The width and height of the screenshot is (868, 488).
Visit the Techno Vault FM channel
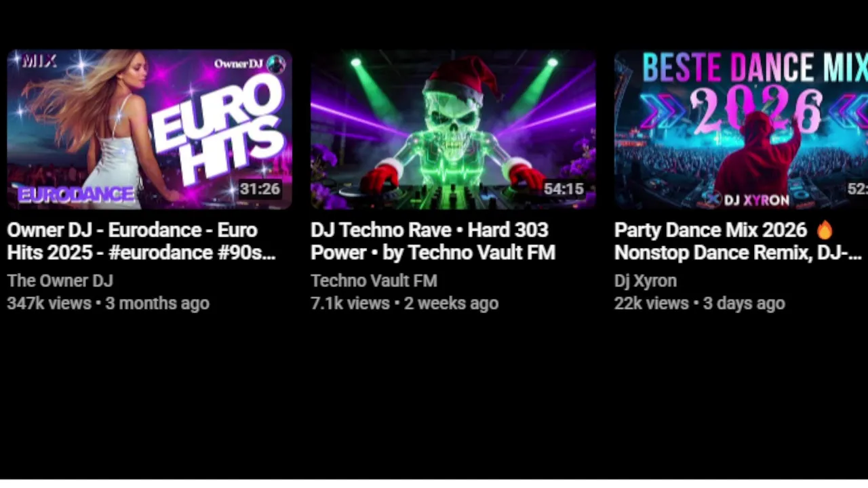pyautogui.click(x=374, y=281)
